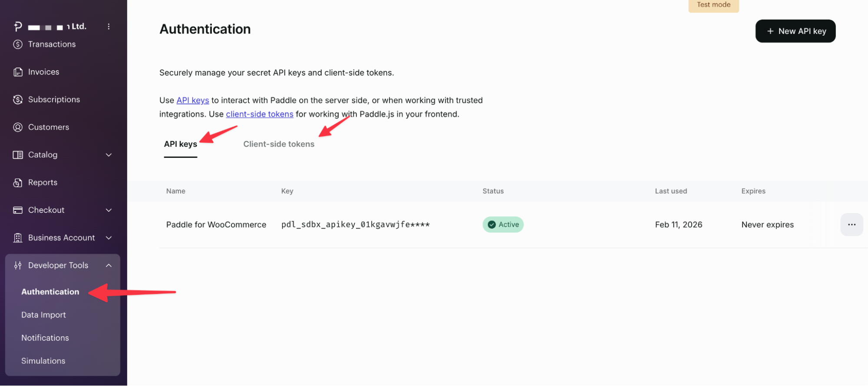Open Notifications under Developer Tools
Image resolution: width=868 pixels, height=386 pixels.
coord(45,338)
